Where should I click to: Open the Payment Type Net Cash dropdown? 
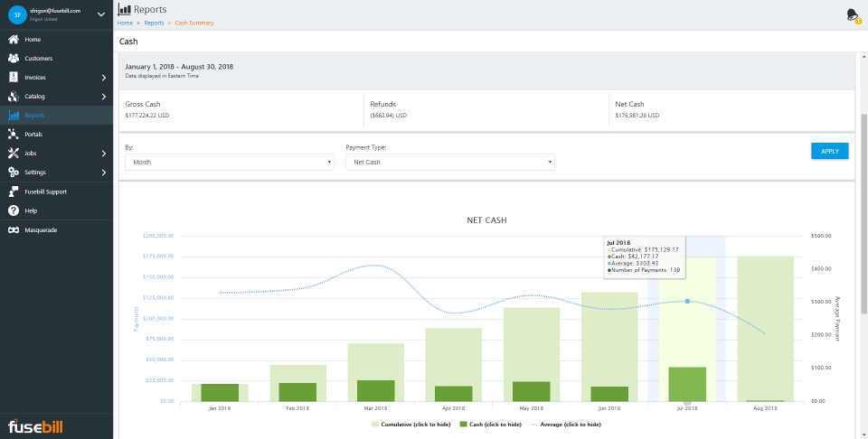(450, 162)
